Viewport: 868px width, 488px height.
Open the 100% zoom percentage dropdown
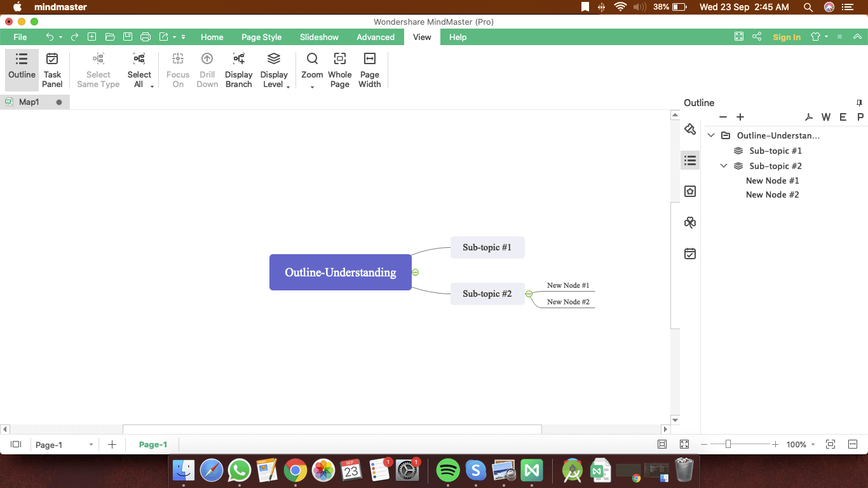tap(801, 445)
